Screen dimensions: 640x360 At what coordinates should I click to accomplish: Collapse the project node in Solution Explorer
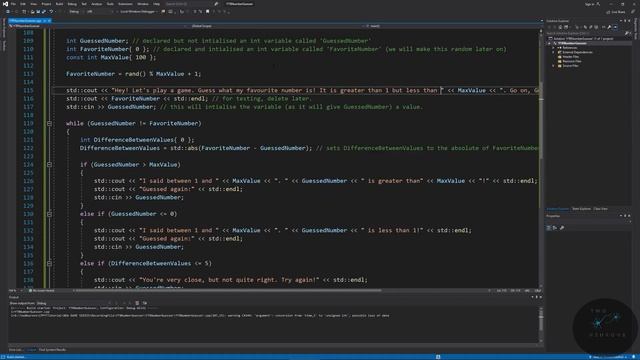549,43
